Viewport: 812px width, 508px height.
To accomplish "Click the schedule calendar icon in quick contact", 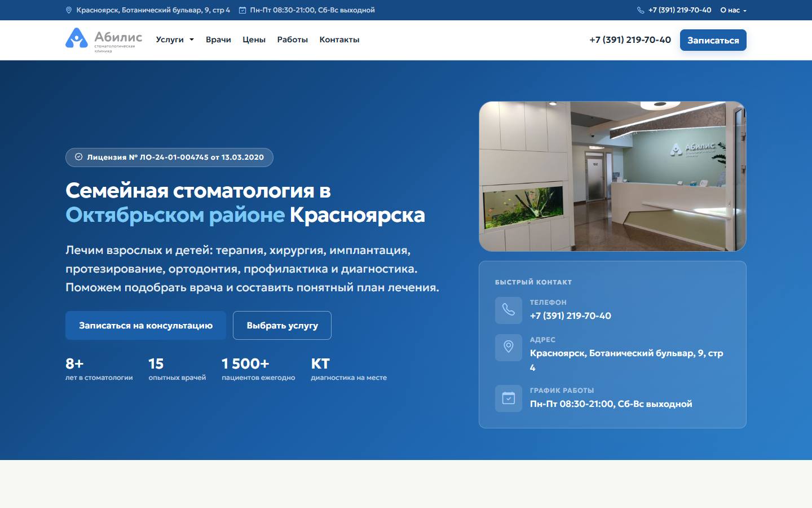I will [x=509, y=398].
